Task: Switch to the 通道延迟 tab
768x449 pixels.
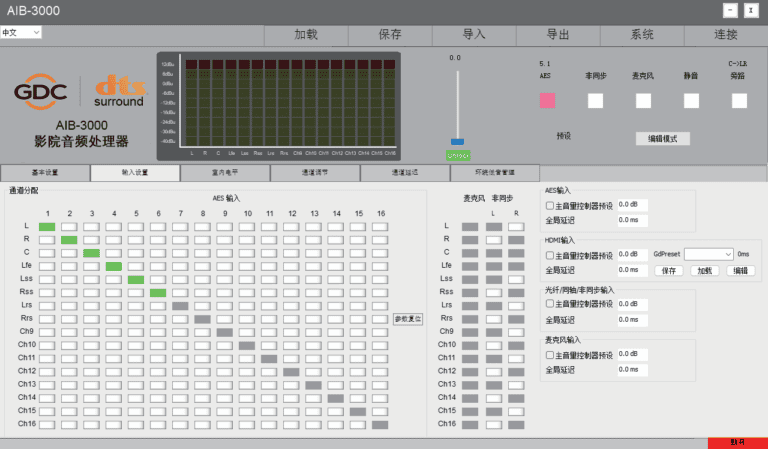Action: pos(405,173)
